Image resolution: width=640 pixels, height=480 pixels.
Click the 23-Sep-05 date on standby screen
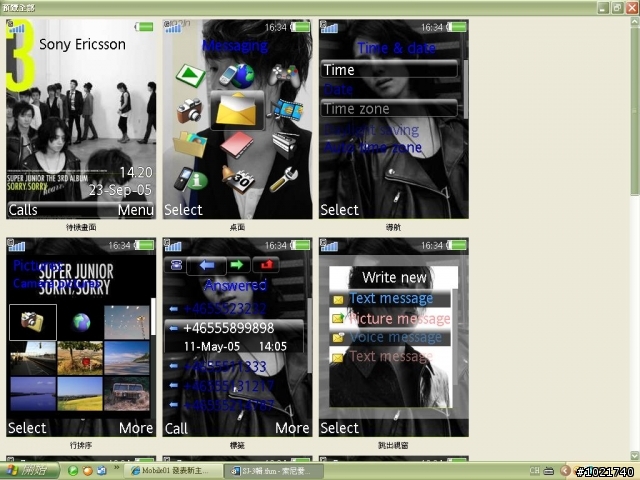(120, 190)
